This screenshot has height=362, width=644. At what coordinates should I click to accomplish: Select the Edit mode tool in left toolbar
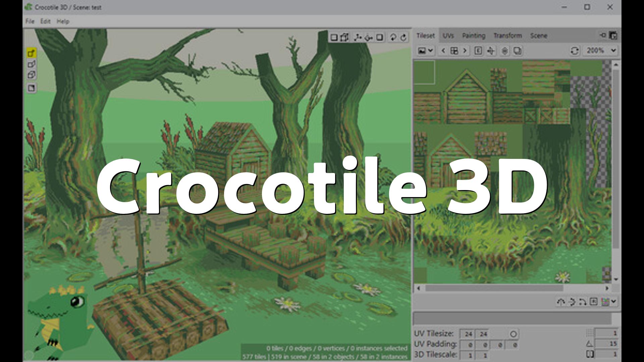point(32,64)
